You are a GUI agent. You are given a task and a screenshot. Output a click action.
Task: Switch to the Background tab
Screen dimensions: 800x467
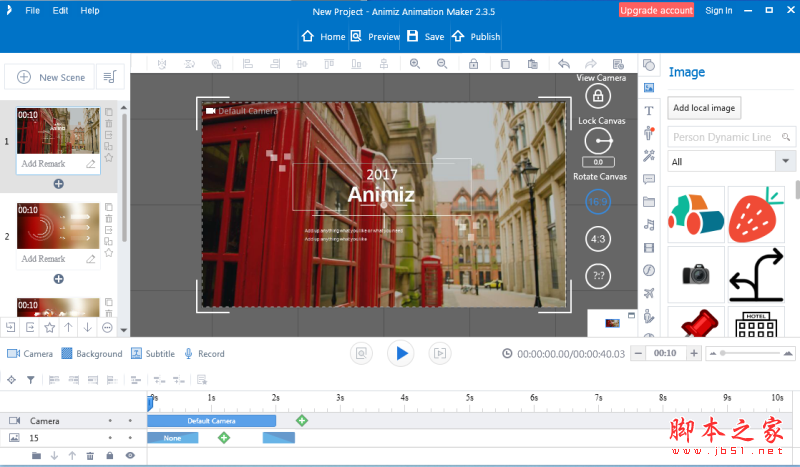92,354
